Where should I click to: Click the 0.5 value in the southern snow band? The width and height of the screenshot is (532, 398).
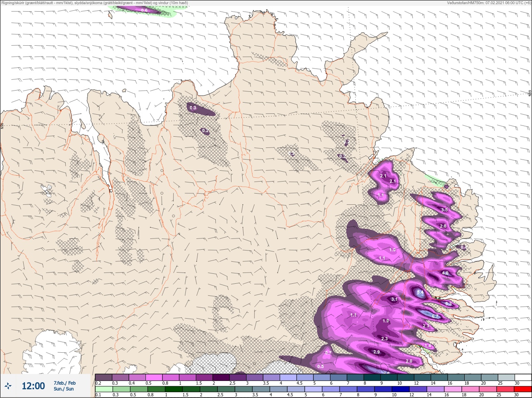click(320, 366)
